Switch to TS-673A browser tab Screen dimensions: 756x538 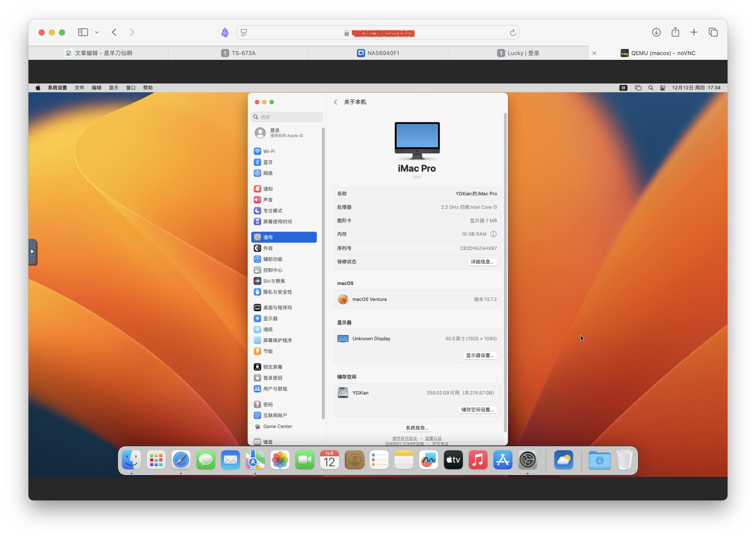[x=238, y=53]
